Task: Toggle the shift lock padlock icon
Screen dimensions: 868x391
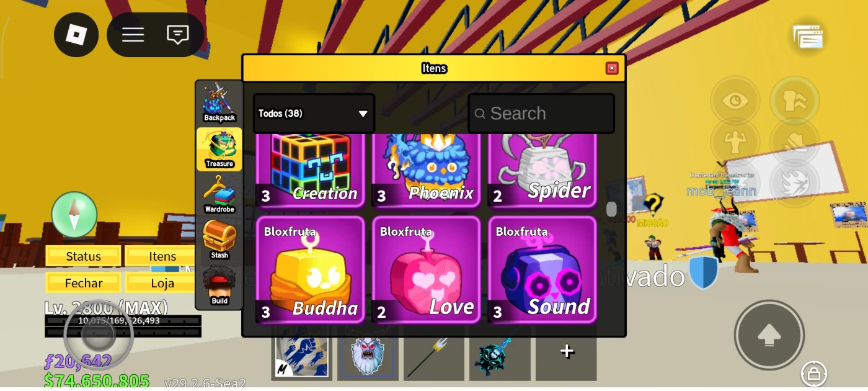Action: pos(814,374)
